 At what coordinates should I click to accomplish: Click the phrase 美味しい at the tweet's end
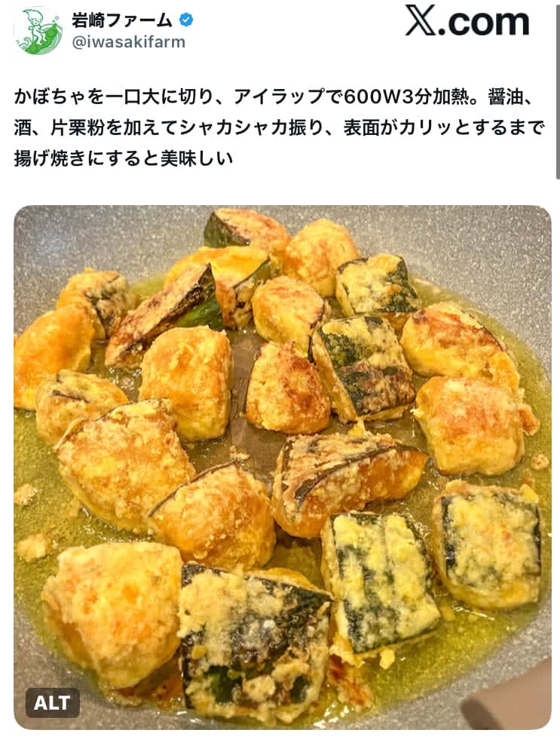(x=197, y=158)
